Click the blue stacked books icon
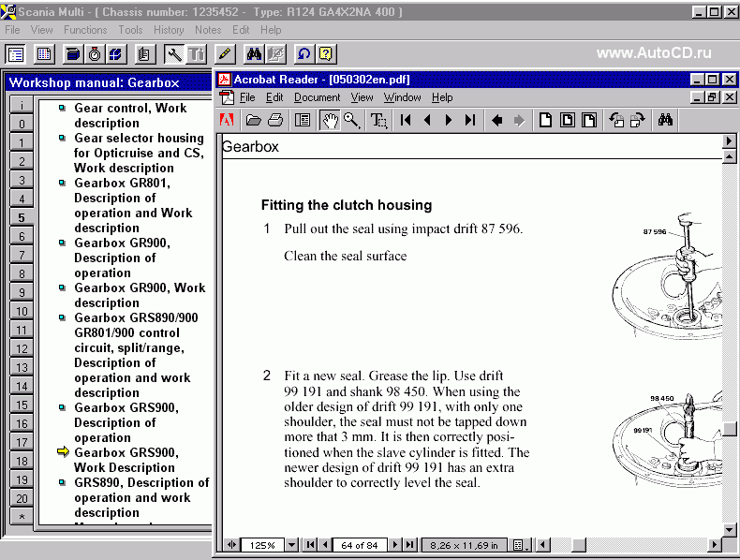Viewport: 740px width, 560px height. click(x=73, y=54)
